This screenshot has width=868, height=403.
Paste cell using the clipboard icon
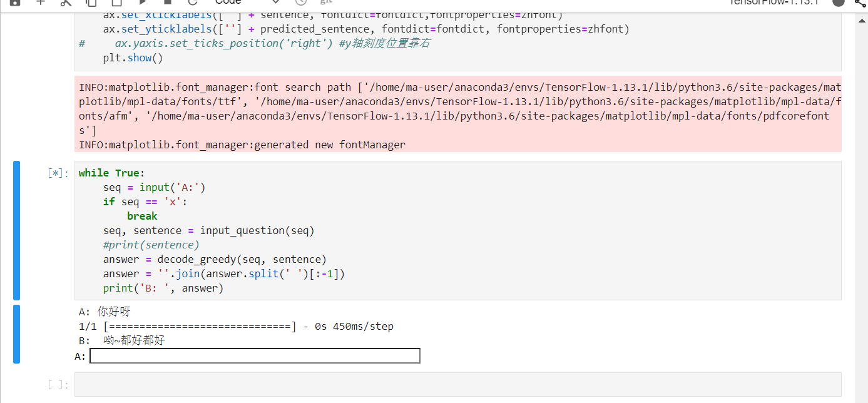pos(116,2)
